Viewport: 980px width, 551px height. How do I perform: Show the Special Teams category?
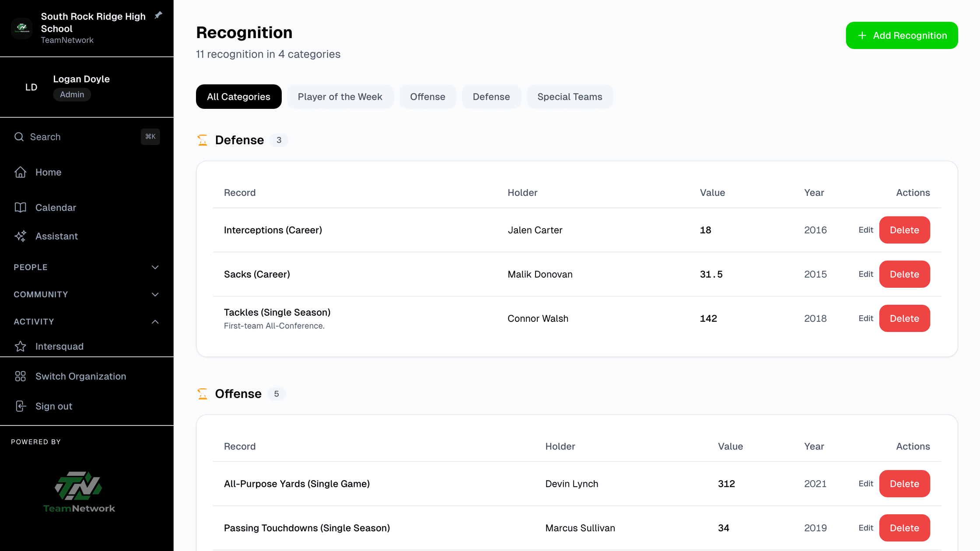coord(570,97)
